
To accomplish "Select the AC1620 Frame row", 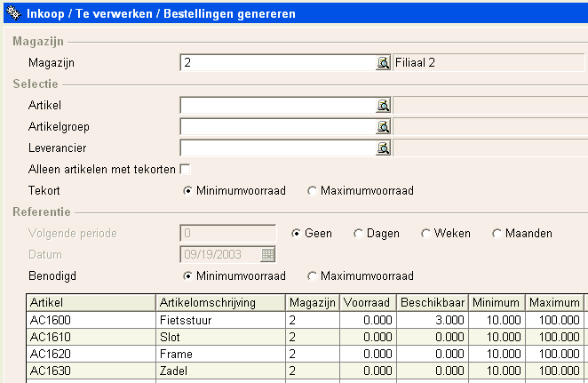I will click(x=306, y=354).
